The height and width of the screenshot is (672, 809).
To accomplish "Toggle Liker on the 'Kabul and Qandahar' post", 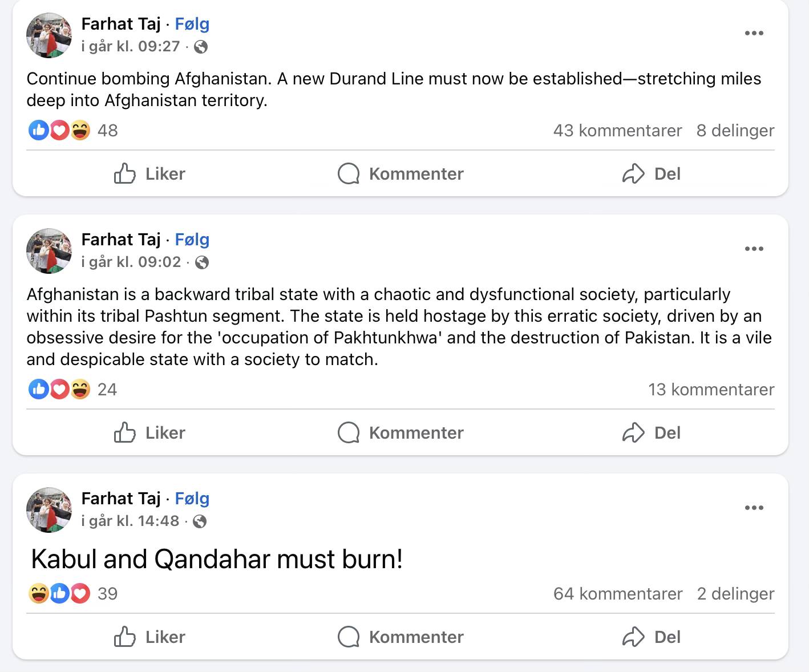I will [149, 637].
